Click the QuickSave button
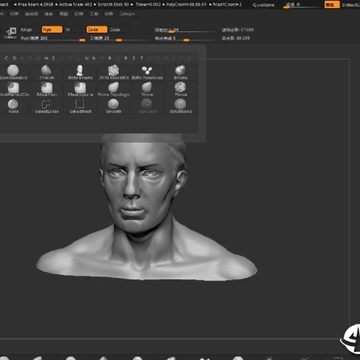Viewport: 360px width, 360px height. click(x=263, y=5)
